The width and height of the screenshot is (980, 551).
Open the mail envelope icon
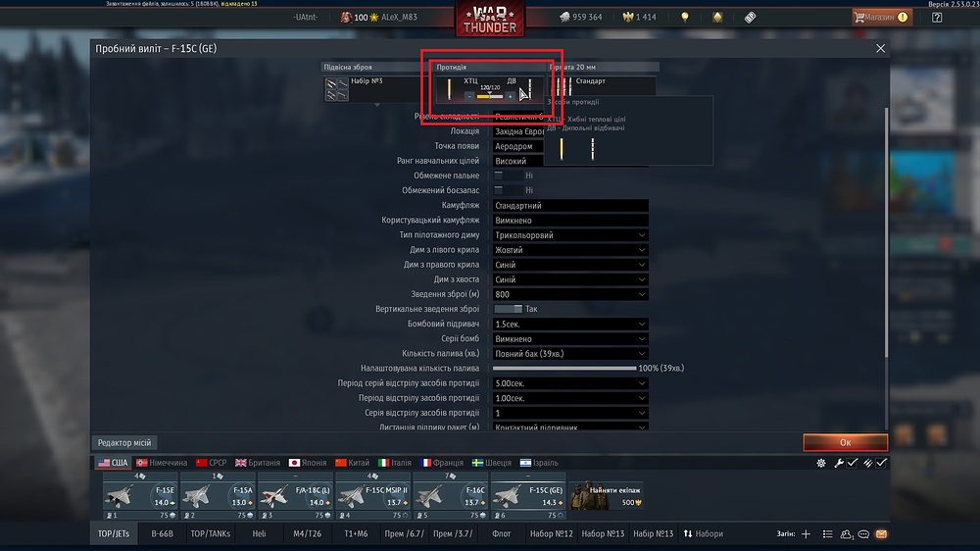(x=881, y=534)
